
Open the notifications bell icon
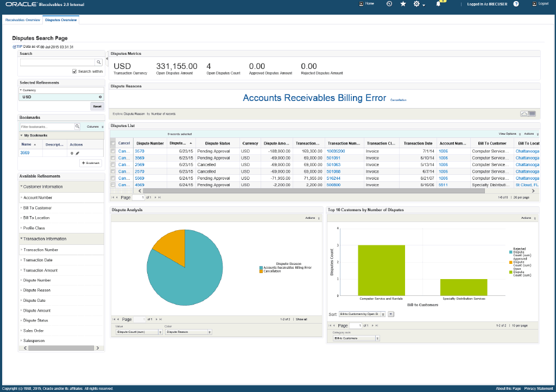point(438,4)
